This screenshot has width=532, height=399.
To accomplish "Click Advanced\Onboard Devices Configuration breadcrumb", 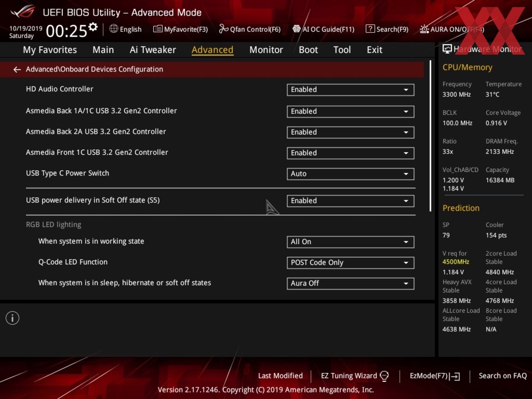I will point(94,69).
